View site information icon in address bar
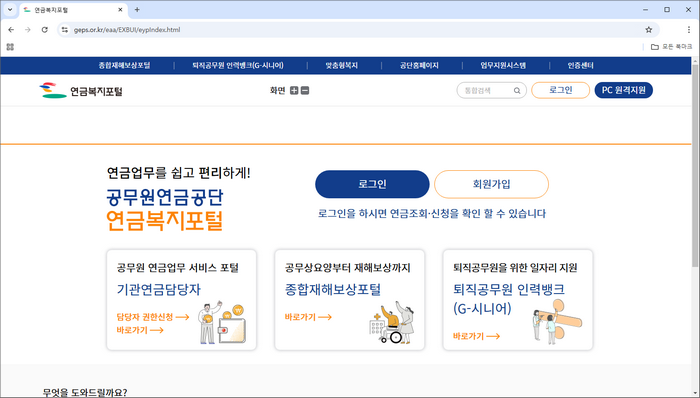The width and height of the screenshot is (700, 398). pos(65,30)
